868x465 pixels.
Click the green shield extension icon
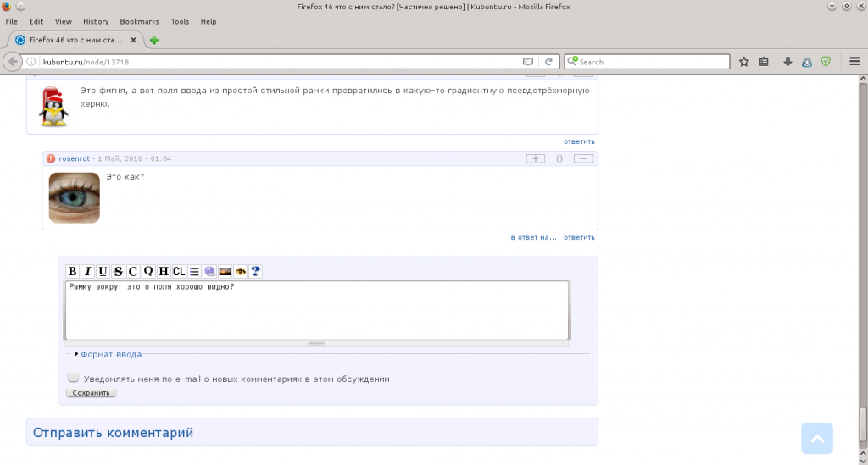(x=826, y=62)
